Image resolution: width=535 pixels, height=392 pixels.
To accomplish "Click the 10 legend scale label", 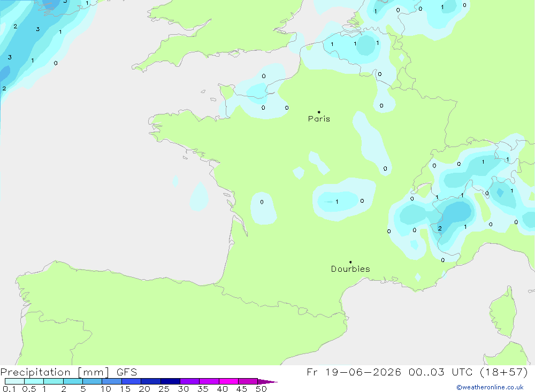I will [105, 389].
